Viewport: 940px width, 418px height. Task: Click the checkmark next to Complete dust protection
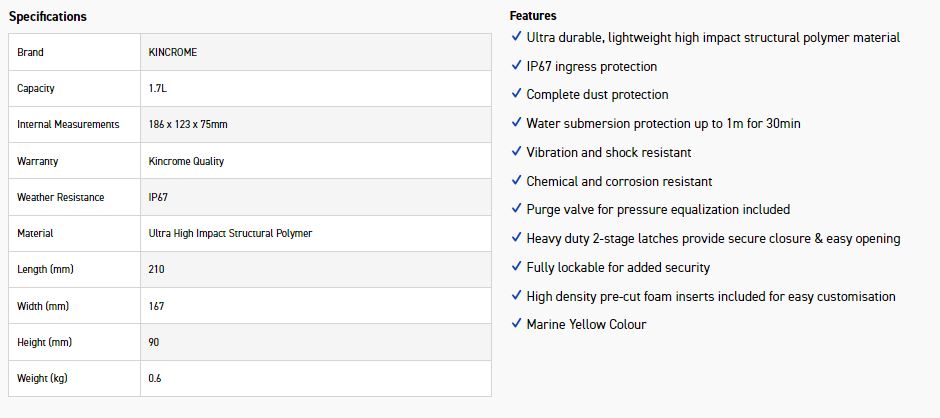517,94
